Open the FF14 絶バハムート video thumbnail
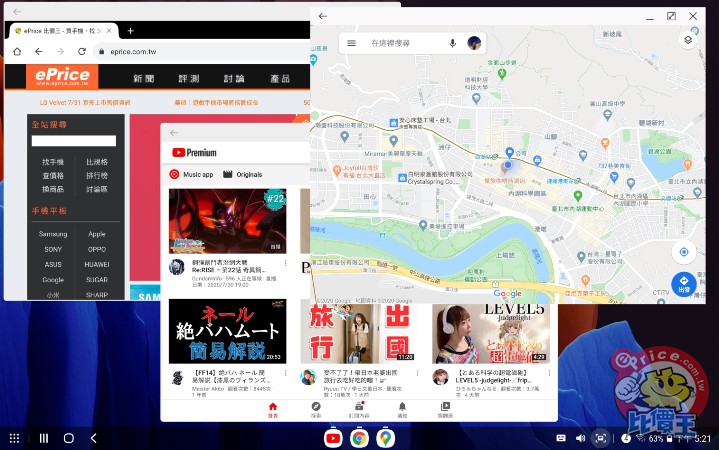Viewport: 719px width, 450px height. point(227,331)
